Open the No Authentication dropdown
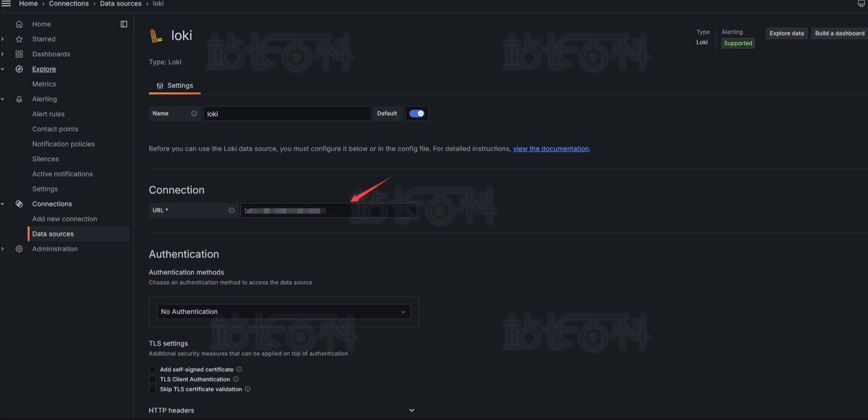The height and width of the screenshot is (420, 868). pos(284,311)
